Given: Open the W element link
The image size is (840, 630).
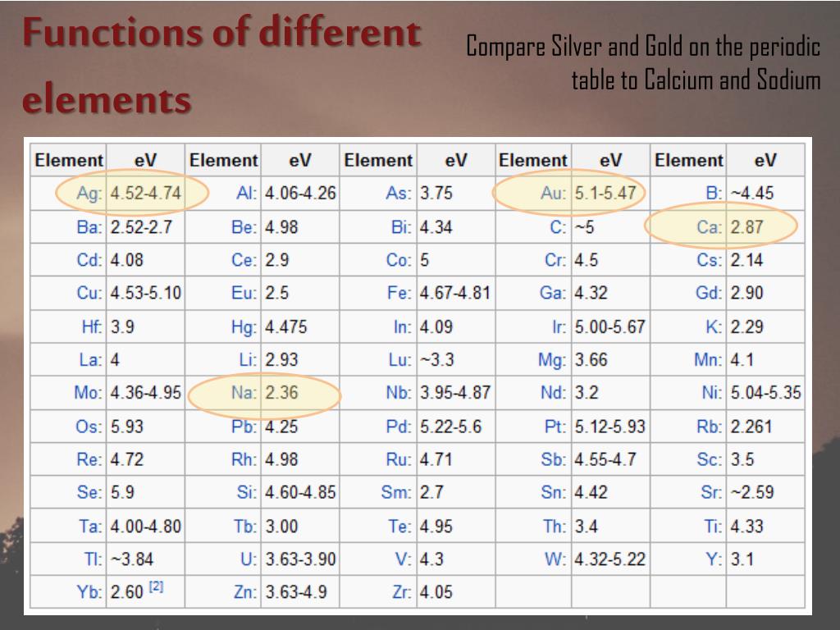Looking at the screenshot, I should [554, 559].
